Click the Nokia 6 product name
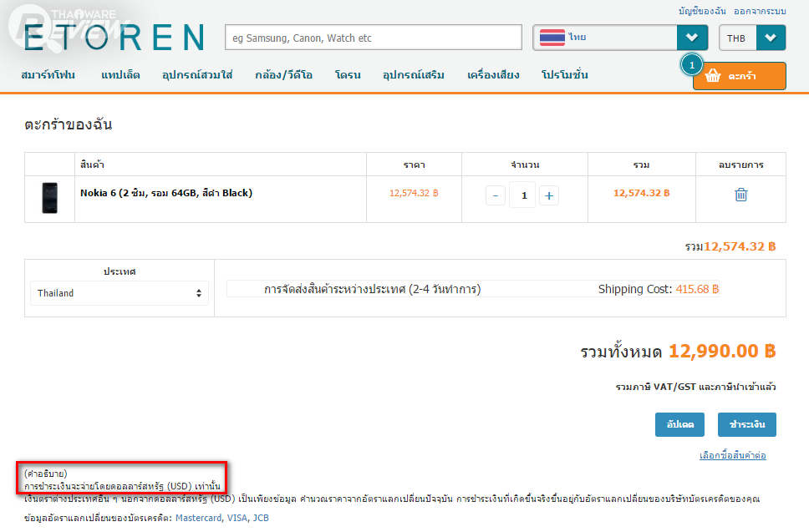 166,193
